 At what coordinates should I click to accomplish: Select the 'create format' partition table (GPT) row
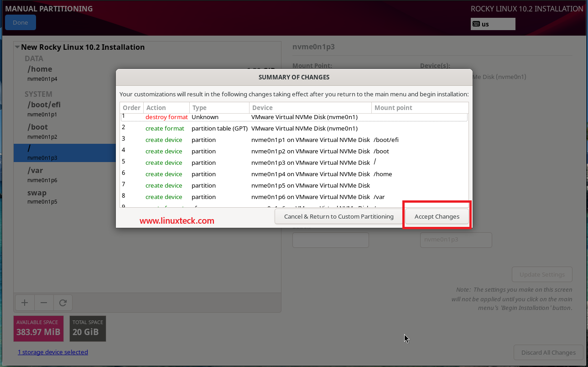point(294,128)
